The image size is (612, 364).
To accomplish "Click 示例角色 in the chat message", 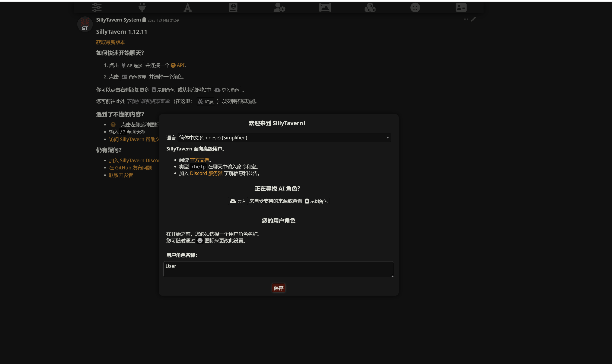I will click(x=163, y=90).
